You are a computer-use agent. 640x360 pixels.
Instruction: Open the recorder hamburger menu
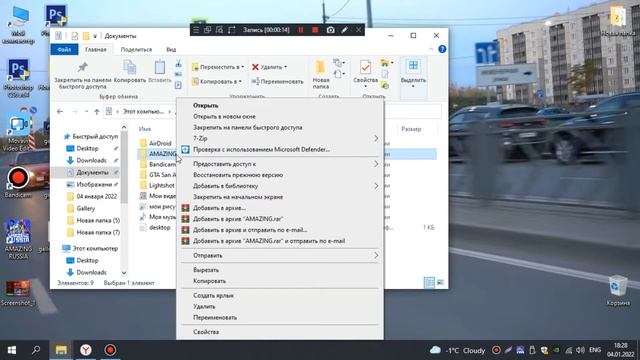pyautogui.click(x=196, y=30)
